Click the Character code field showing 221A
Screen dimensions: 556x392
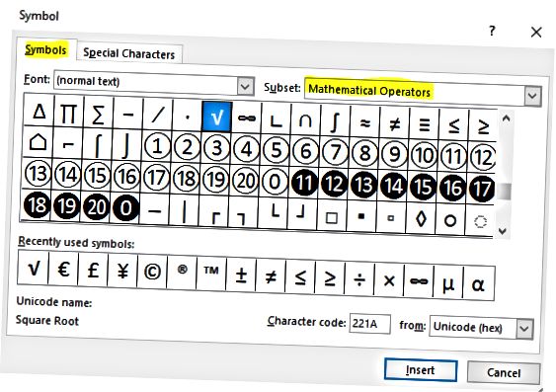(369, 324)
